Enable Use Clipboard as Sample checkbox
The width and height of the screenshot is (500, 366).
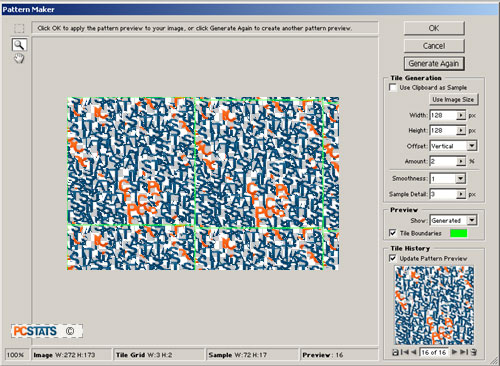(x=393, y=87)
